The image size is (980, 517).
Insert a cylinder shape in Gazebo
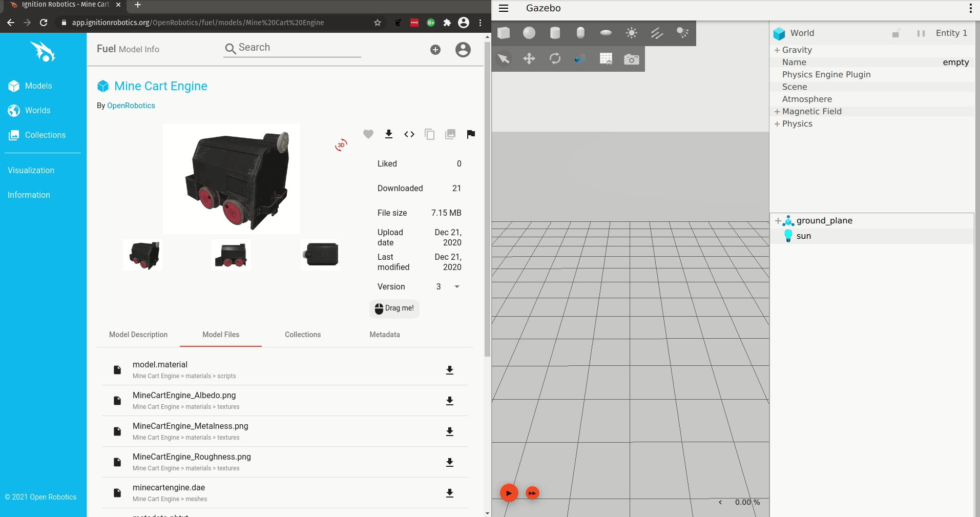(x=555, y=33)
